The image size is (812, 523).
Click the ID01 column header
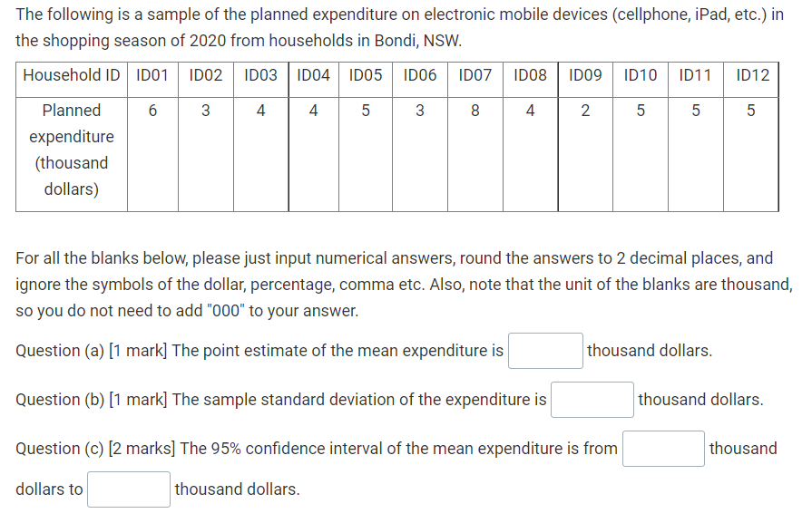coord(152,76)
